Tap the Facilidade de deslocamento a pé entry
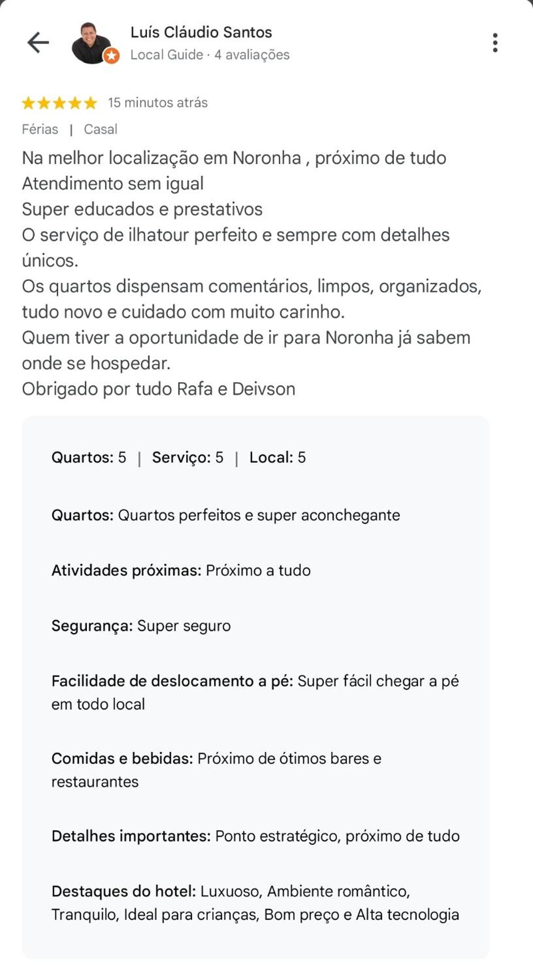 coord(255,693)
